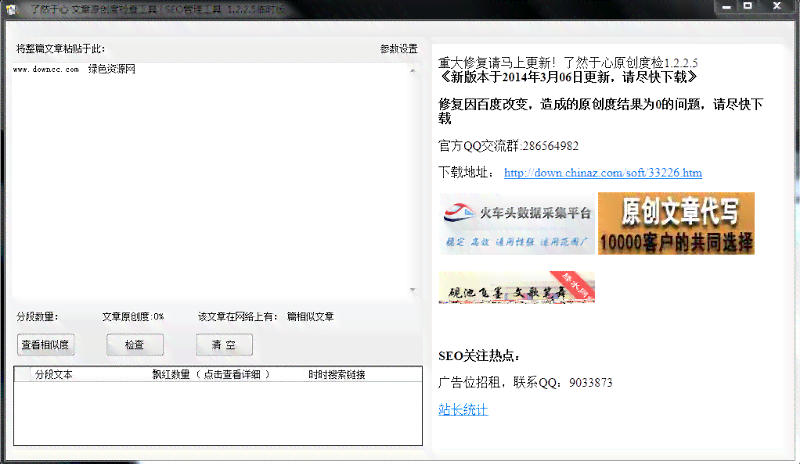Viewport: 800px width, 464px height.
Task: Click the 检查 button
Action: click(x=135, y=345)
